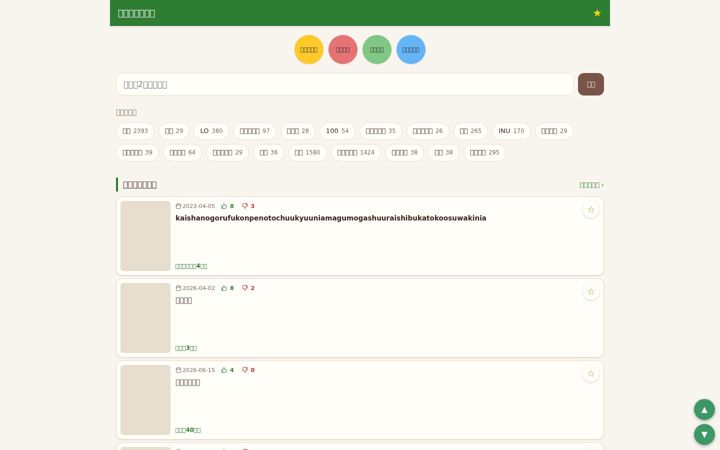Select the tag with count 28
The height and width of the screenshot is (450, 720).
(298, 131)
